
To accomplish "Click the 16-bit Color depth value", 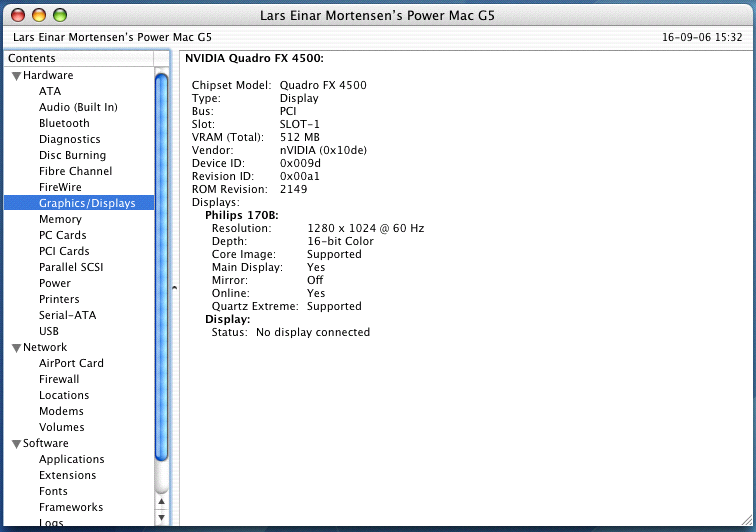I will click(x=340, y=241).
